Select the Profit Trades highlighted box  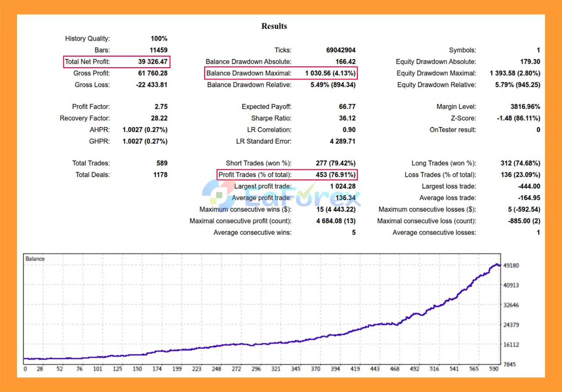coord(287,175)
